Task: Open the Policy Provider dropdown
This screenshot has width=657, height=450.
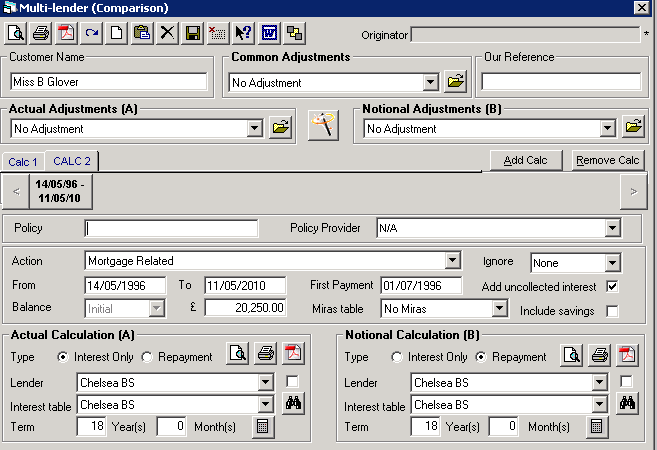Action: point(612,228)
